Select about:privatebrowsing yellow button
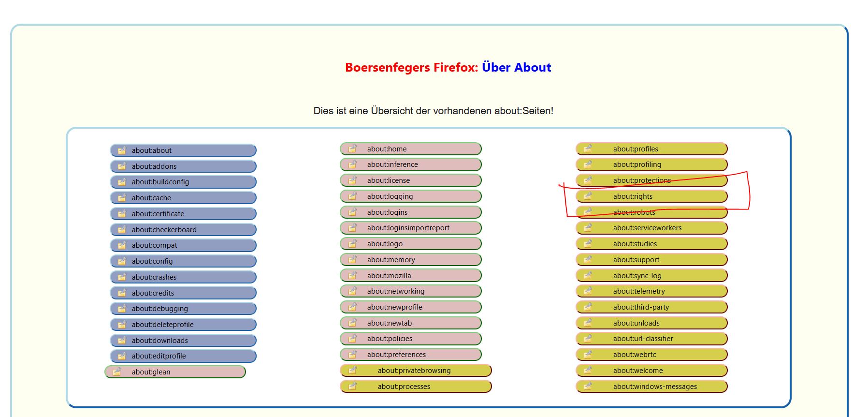 click(416, 371)
